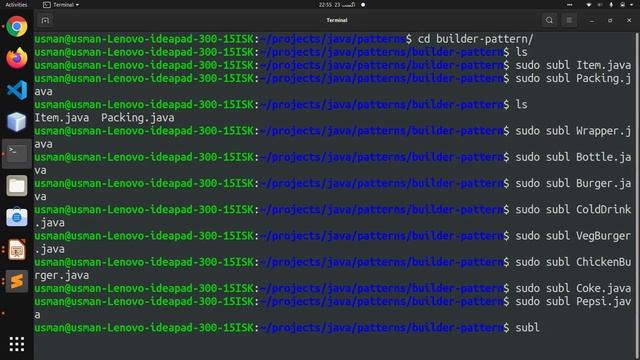640x360 pixels.
Task: Open Ubuntu Software from the dock
Action: coord(17,217)
